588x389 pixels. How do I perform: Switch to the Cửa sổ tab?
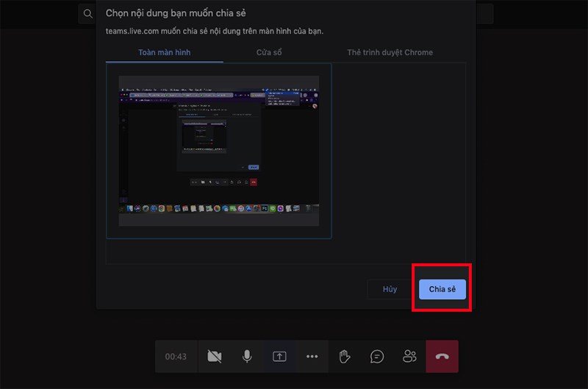(268, 52)
